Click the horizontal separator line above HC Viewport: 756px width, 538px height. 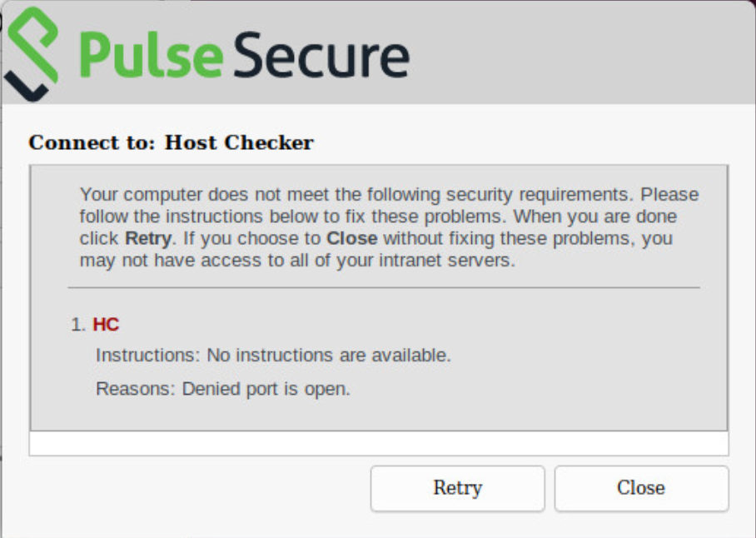[x=384, y=288]
